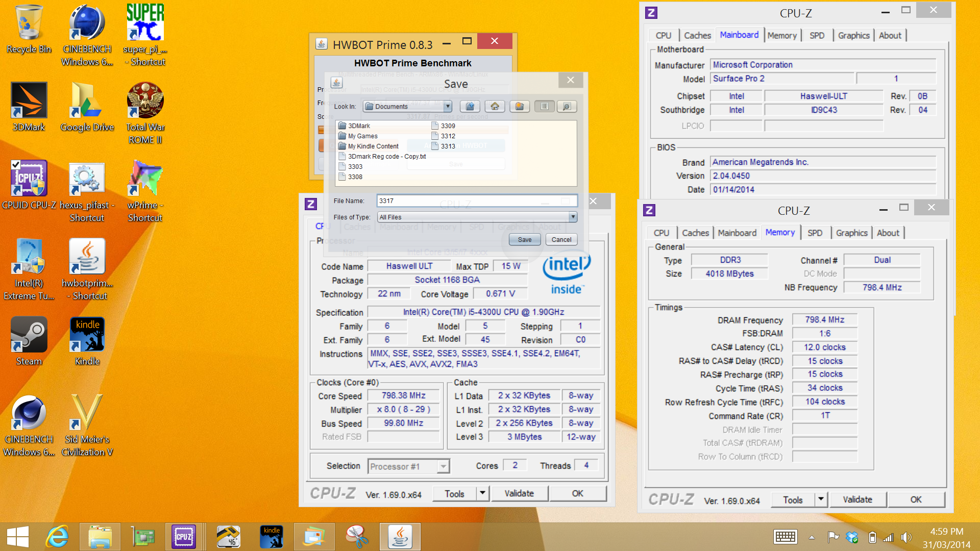
Task: Click OK in CPU-Z CPU window
Action: [x=577, y=493]
